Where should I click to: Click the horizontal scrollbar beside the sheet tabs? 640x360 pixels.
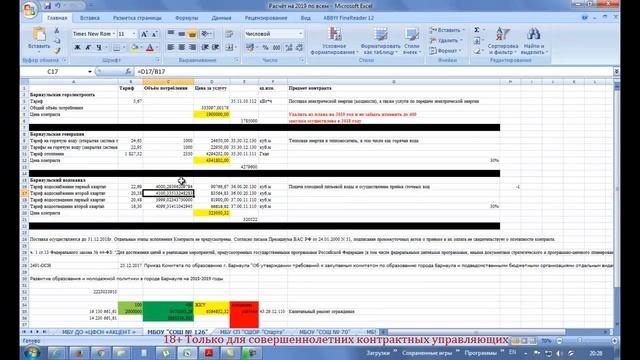[x=476, y=332]
